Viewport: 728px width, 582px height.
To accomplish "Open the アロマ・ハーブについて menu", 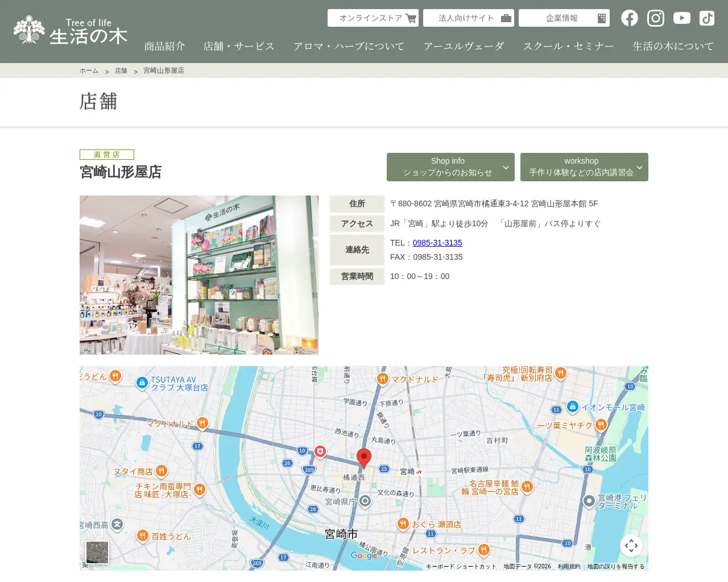I will click(x=349, y=46).
